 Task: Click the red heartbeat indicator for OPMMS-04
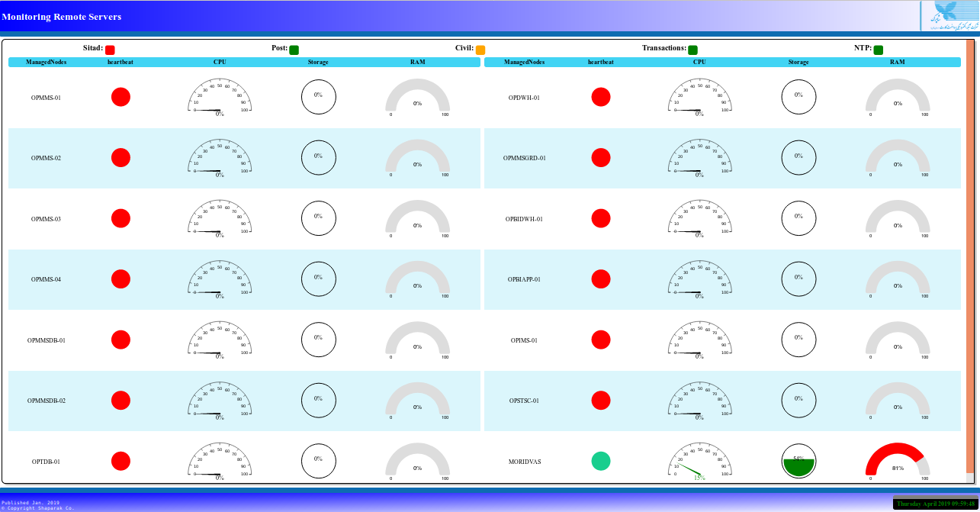[x=120, y=279]
